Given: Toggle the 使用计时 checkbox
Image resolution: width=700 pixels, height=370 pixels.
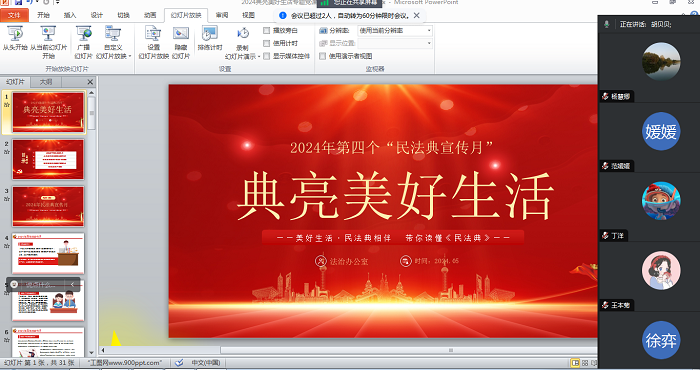Looking at the screenshot, I should tap(267, 43).
